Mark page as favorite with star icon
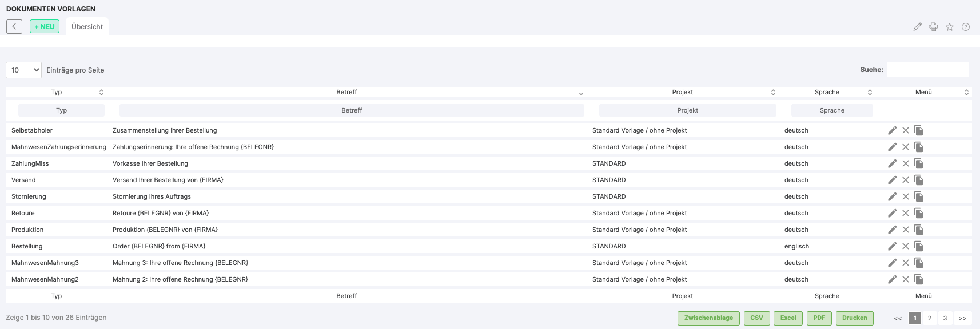This screenshot has width=980, height=329. pos(949,27)
